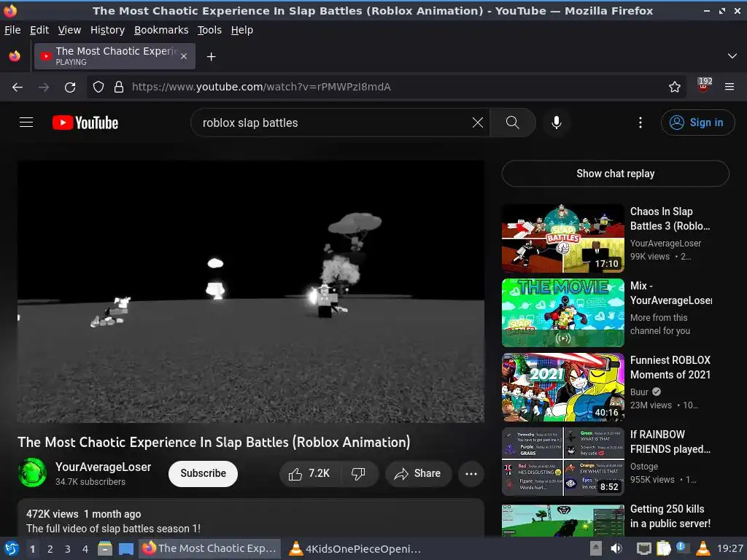Click Sign in button
This screenshot has width=747, height=560.
pyautogui.click(x=697, y=122)
